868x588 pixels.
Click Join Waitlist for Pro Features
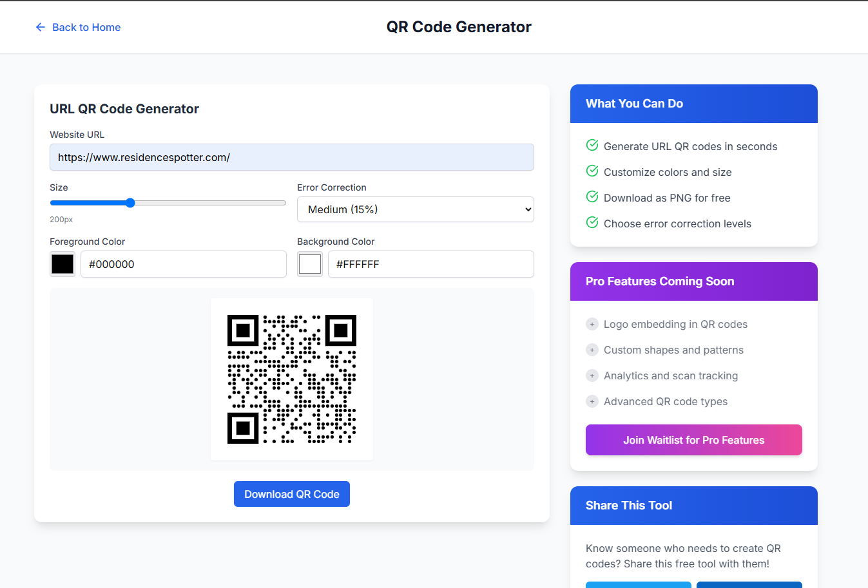point(693,440)
